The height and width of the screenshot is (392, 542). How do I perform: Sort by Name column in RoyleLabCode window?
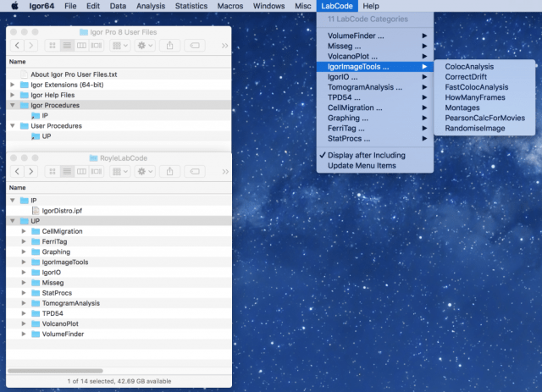(x=119, y=188)
